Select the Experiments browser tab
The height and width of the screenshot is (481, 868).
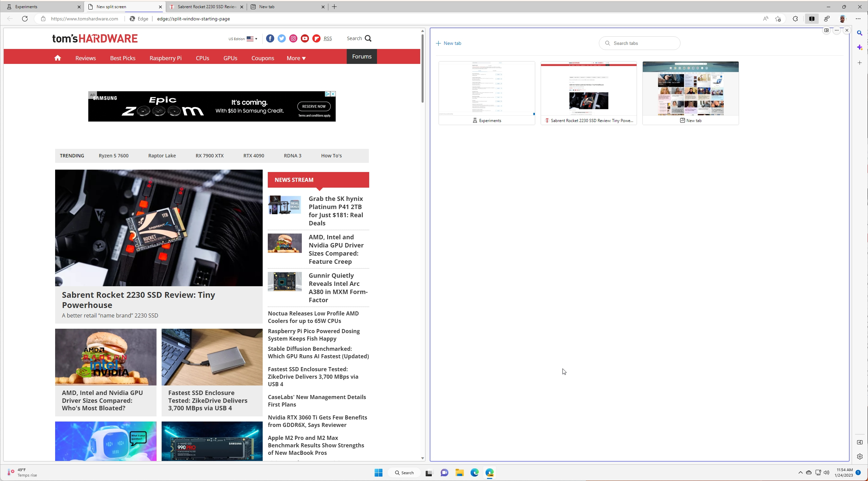[40, 6]
